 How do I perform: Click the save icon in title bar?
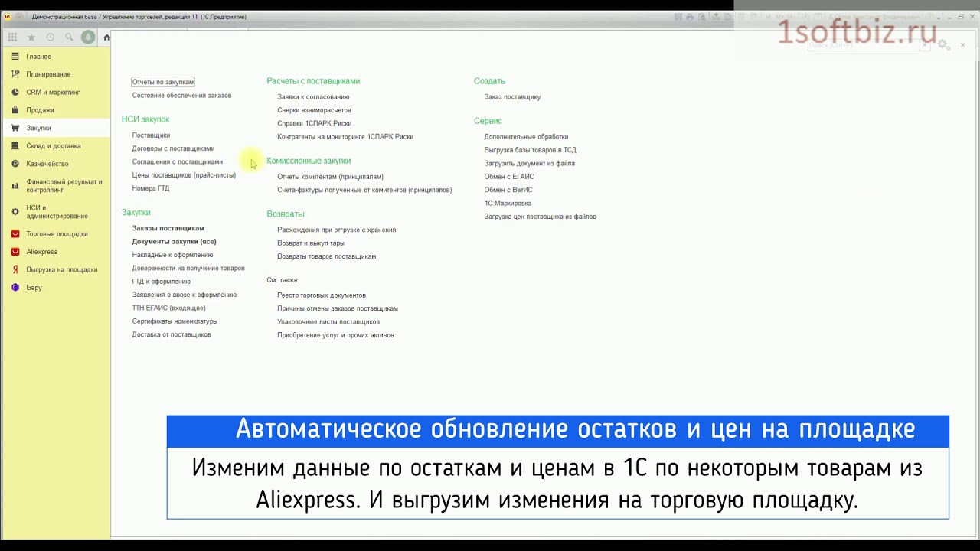click(678, 17)
